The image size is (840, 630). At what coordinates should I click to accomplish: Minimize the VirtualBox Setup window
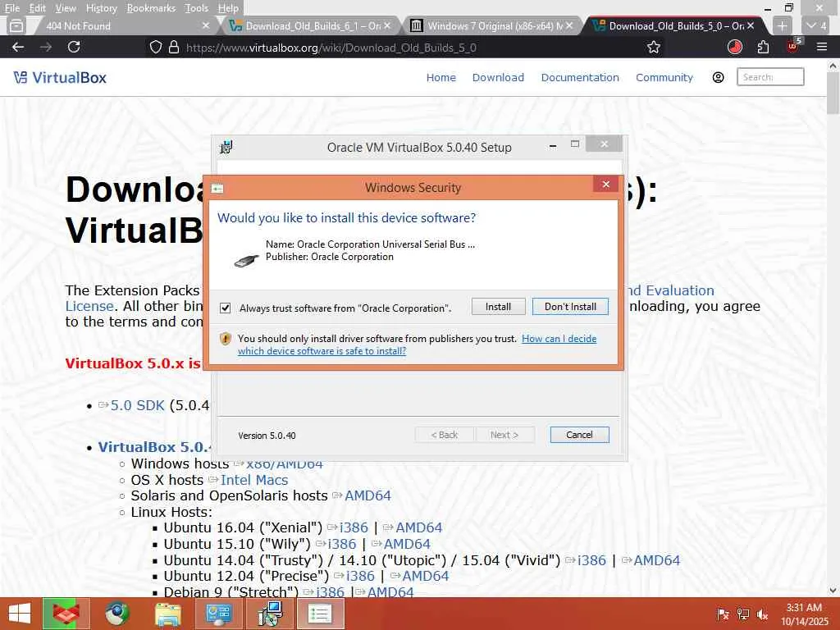tap(553, 146)
